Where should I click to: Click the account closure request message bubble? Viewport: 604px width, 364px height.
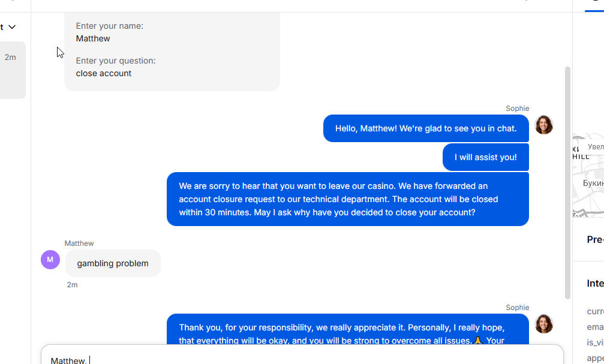(x=348, y=199)
